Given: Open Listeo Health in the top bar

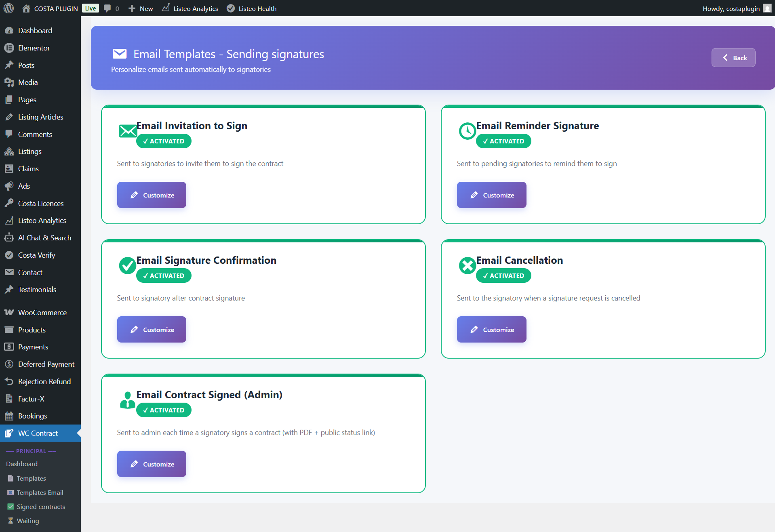Looking at the screenshot, I should (252, 8).
